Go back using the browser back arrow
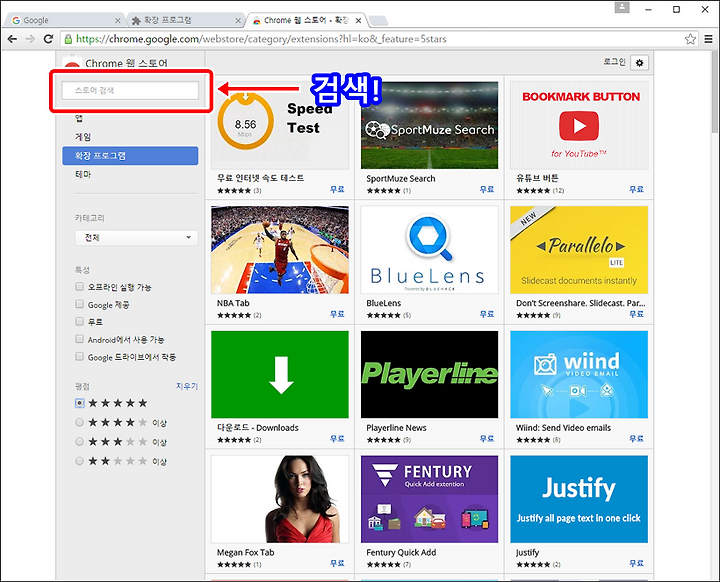The image size is (720, 582). tap(12, 39)
